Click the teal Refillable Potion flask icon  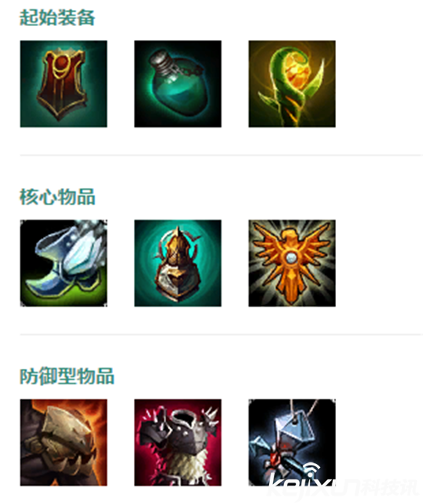point(178,84)
